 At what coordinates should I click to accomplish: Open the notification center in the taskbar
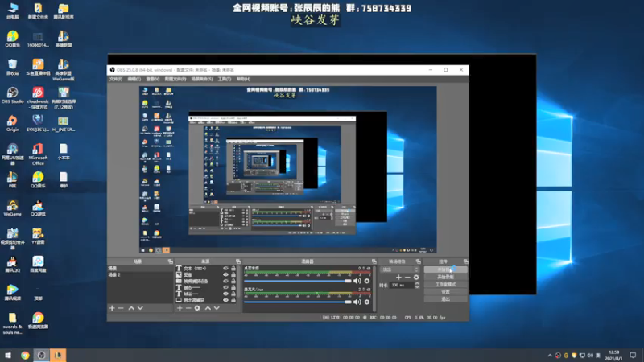click(x=633, y=355)
